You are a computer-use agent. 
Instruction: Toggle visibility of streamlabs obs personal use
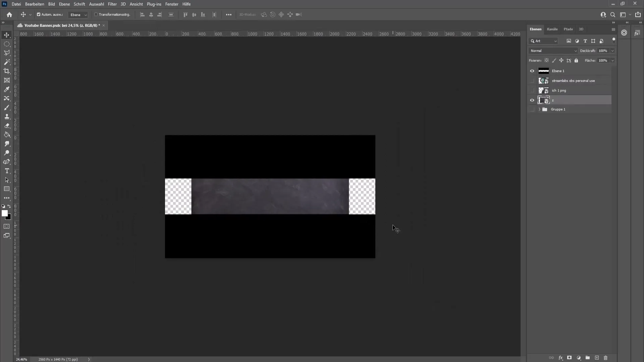[x=532, y=80]
